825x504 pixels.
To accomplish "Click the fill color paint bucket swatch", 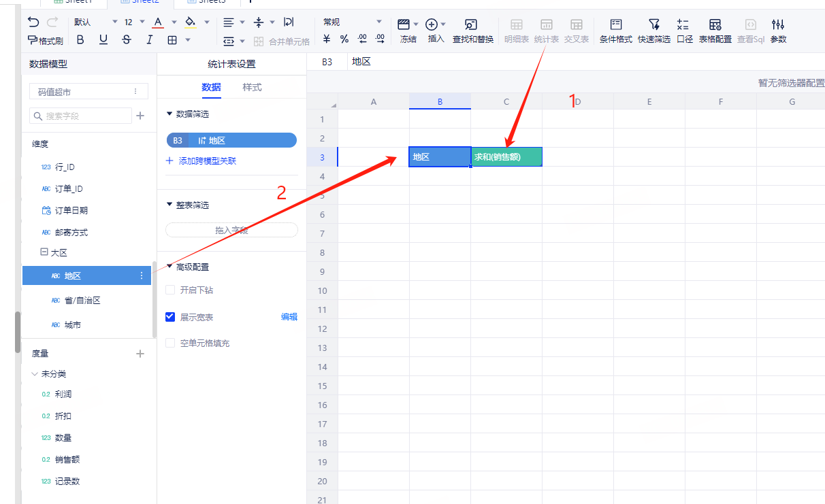I will [190, 22].
